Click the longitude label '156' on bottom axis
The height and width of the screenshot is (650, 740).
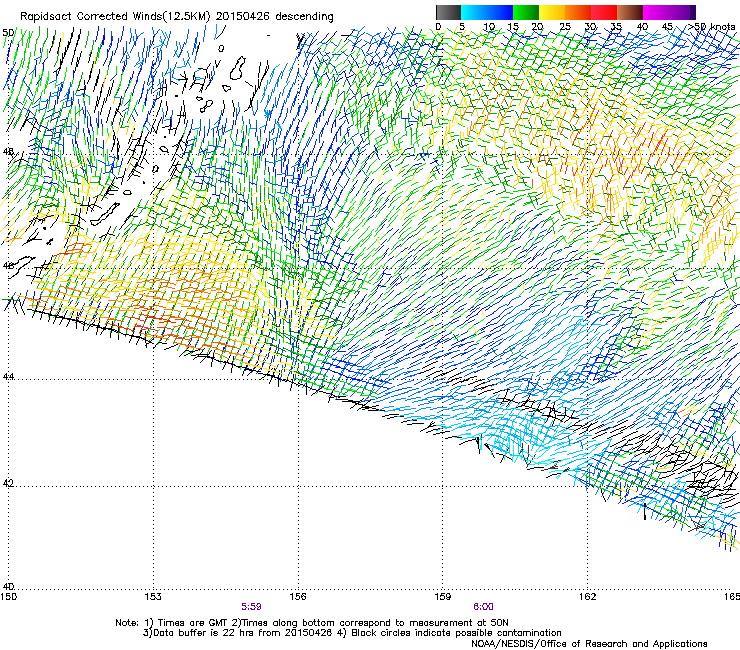click(298, 597)
